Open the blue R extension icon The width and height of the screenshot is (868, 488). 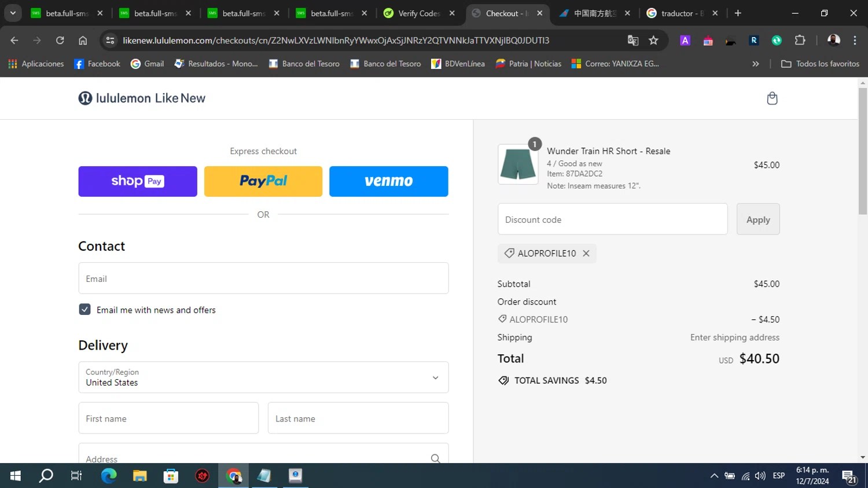coord(753,40)
